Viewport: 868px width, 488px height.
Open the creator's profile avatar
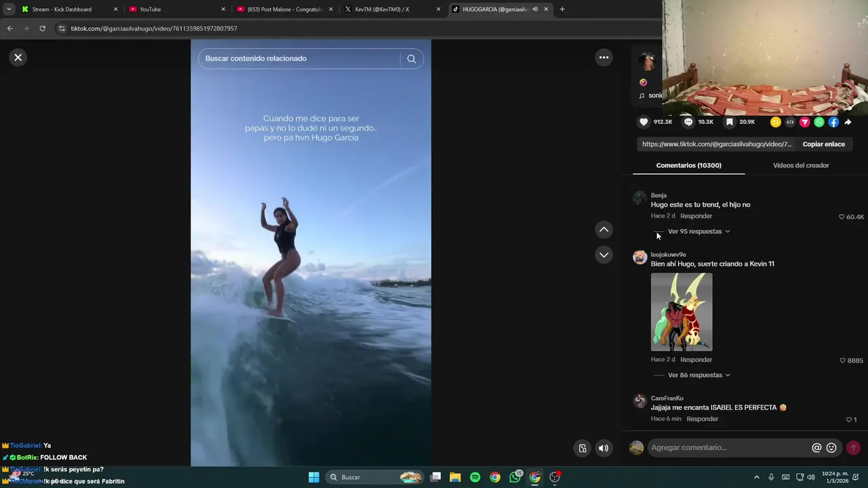648,62
